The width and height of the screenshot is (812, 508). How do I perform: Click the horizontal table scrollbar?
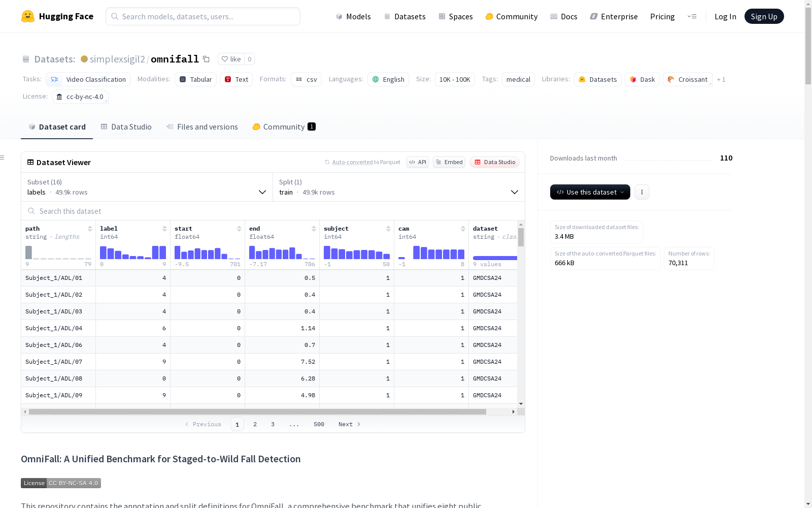[257, 411]
